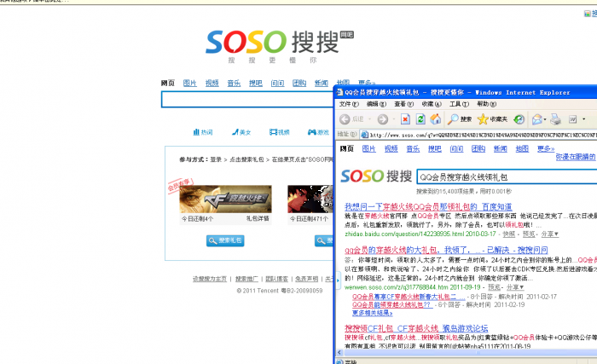Click the horizontal scrollbar left arrow in IE

(x=339, y=353)
